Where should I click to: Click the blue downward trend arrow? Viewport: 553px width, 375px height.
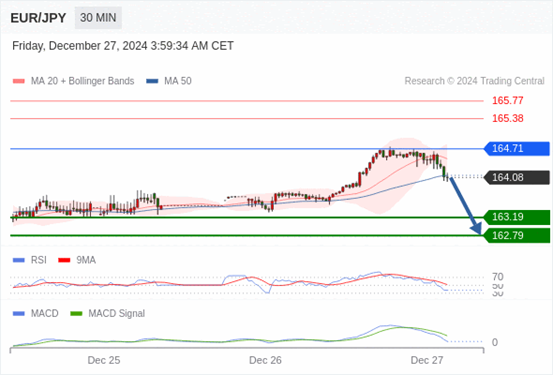point(465,206)
